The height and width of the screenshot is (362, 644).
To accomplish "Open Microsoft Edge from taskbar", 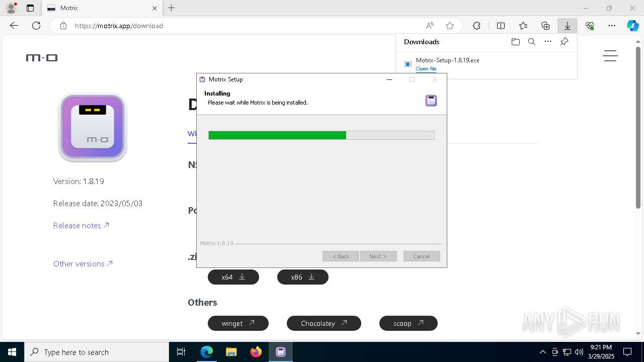I will click(x=207, y=352).
